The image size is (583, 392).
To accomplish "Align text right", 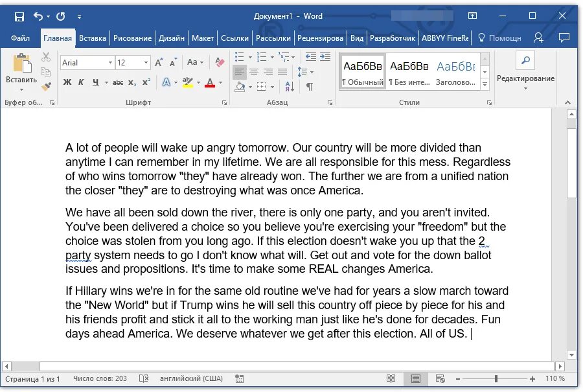I will coord(268,71).
